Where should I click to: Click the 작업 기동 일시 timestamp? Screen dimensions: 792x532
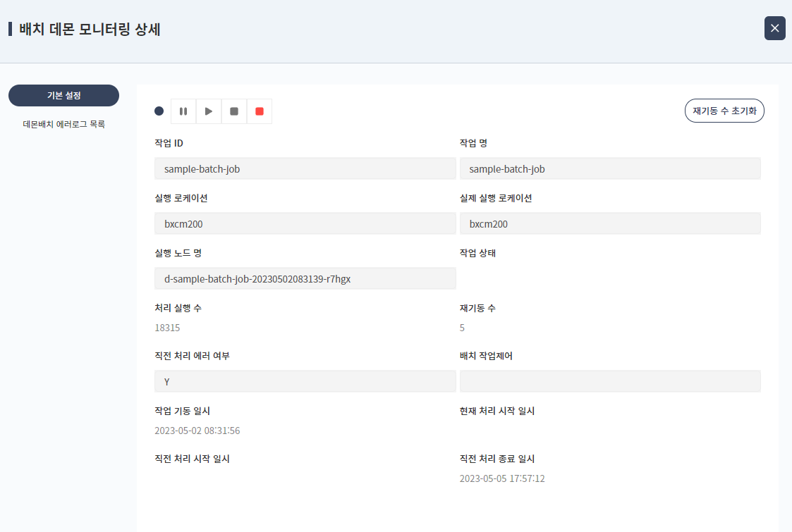tap(197, 431)
